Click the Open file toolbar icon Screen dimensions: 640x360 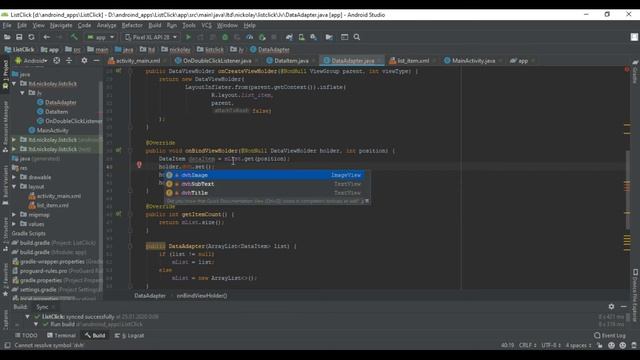pos(7,37)
